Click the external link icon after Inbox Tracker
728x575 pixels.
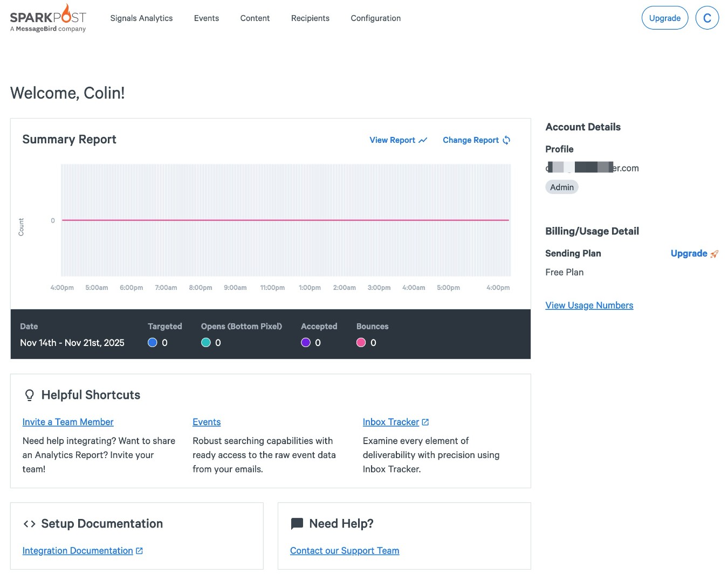tap(425, 422)
